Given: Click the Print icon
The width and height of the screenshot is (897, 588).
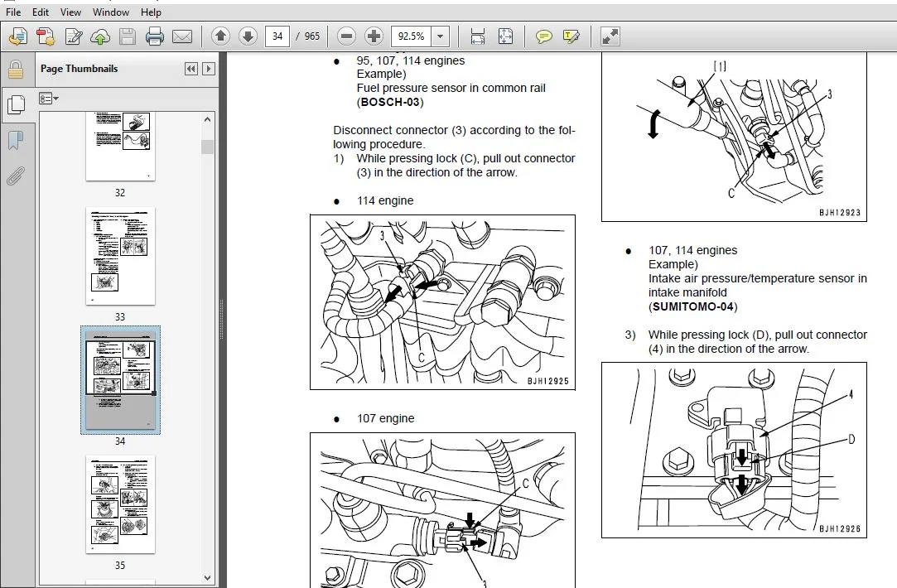Looking at the screenshot, I should click(x=154, y=36).
